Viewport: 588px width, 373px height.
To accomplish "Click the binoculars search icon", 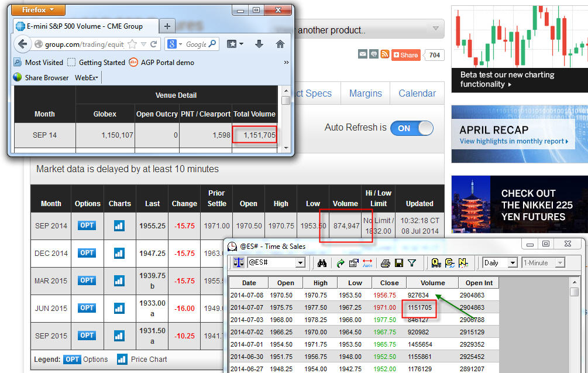I will 322,263.
